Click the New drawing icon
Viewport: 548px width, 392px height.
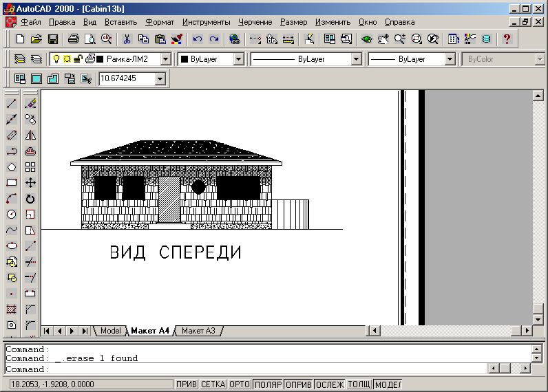[20, 39]
